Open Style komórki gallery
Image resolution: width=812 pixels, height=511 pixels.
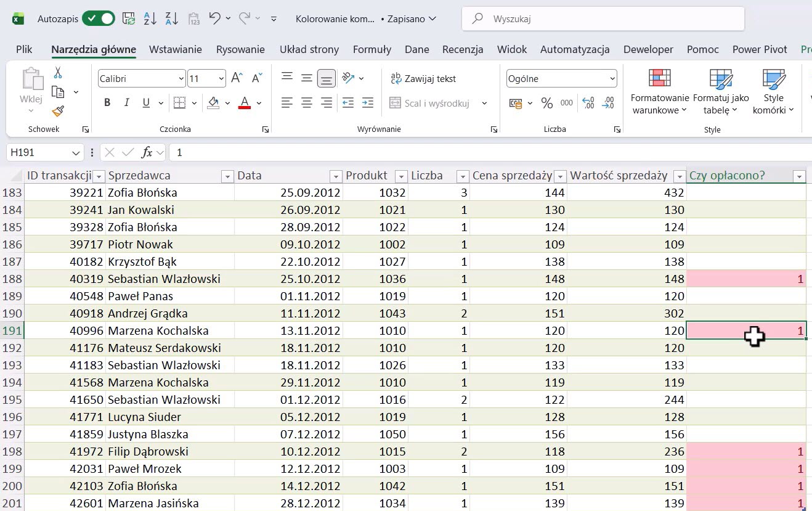pos(773,91)
